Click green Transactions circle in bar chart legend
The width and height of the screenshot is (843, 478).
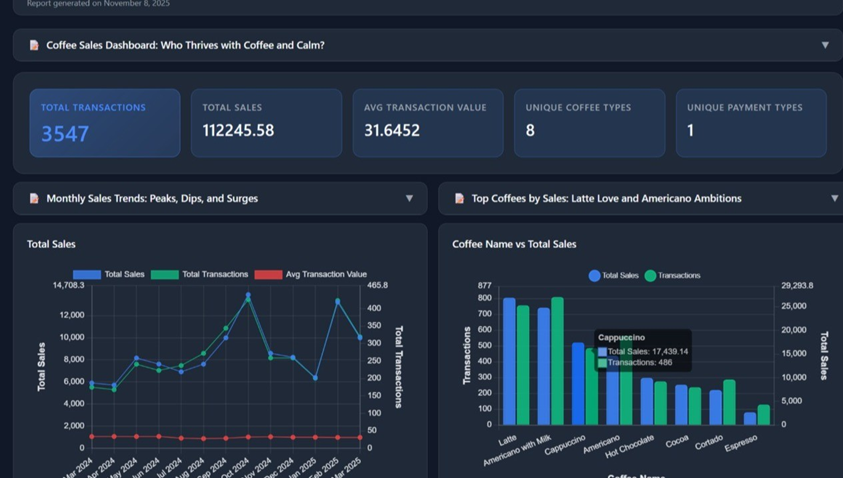[650, 275]
